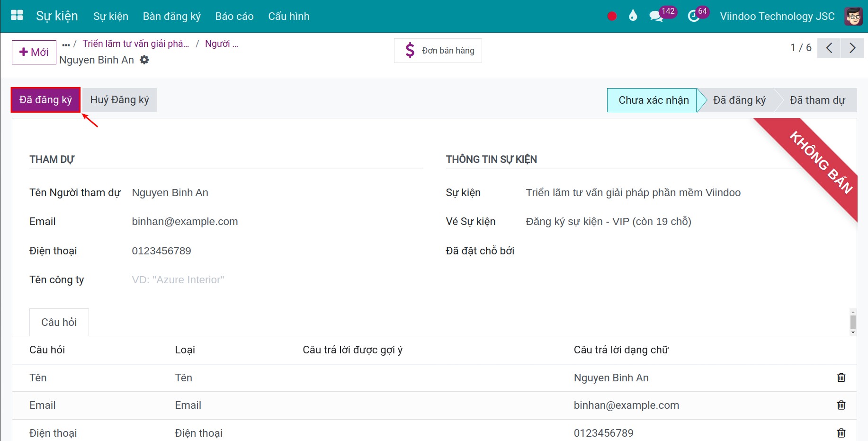Click the user avatar in top right
This screenshot has width=868, height=441.
pyautogui.click(x=853, y=16)
